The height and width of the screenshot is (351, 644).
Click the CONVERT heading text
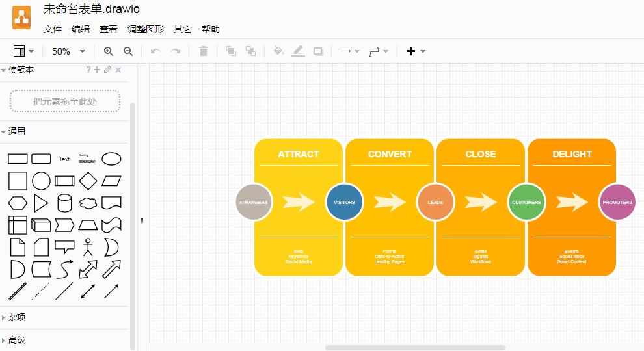coord(390,154)
